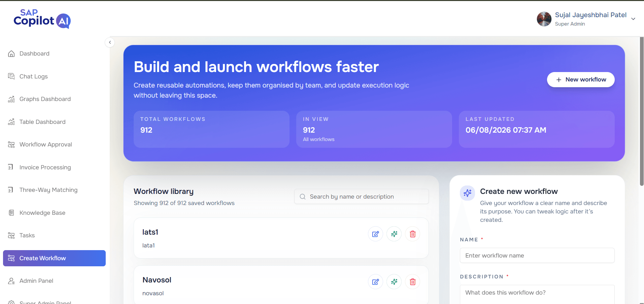Focus the workflow description text area
This screenshot has width=644, height=304.
click(x=537, y=295)
